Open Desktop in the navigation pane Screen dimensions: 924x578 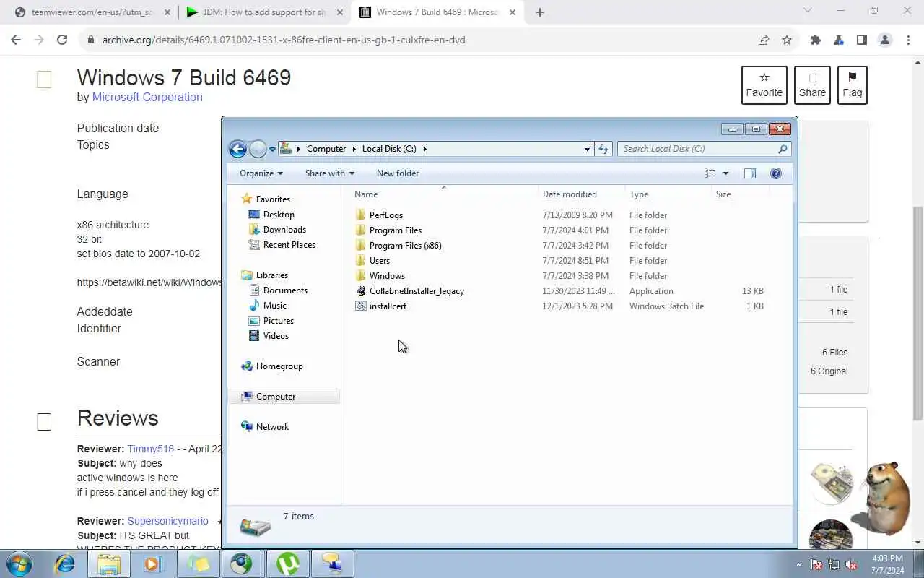(279, 215)
